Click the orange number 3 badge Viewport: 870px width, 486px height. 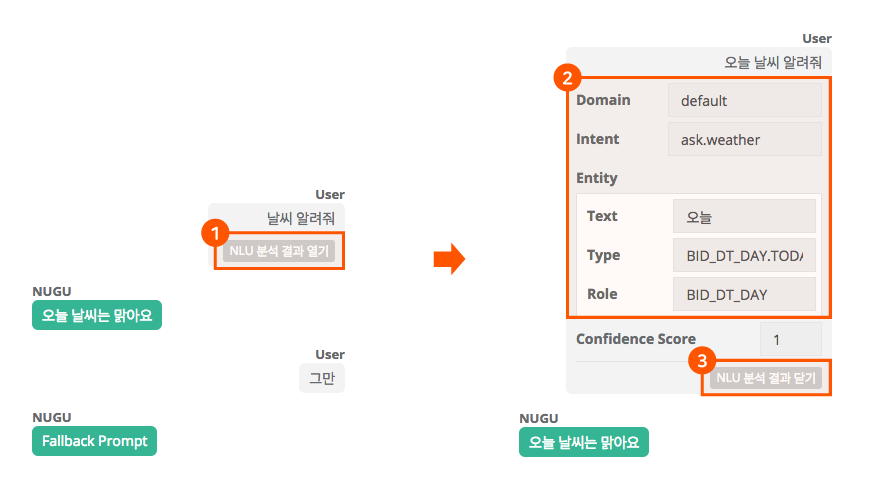[x=703, y=359]
